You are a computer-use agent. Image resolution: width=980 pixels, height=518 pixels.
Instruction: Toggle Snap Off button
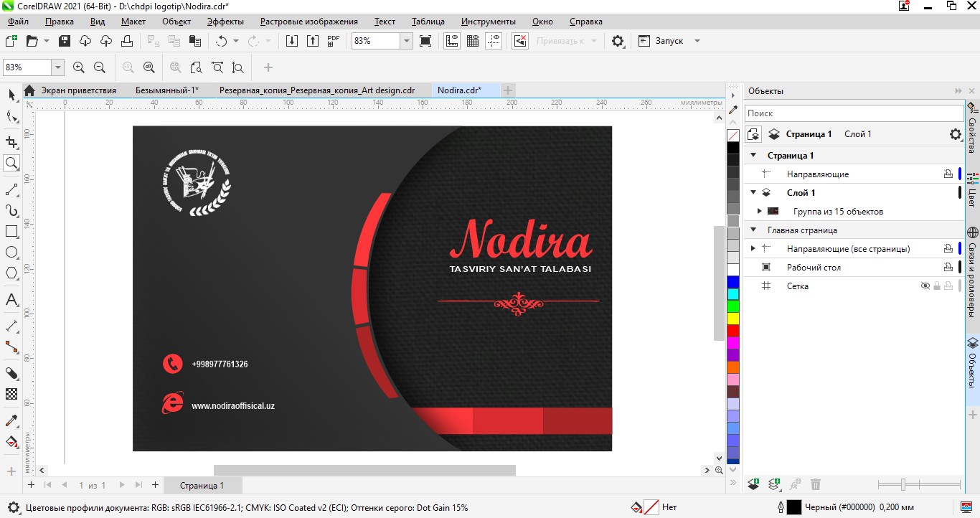click(x=520, y=41)
